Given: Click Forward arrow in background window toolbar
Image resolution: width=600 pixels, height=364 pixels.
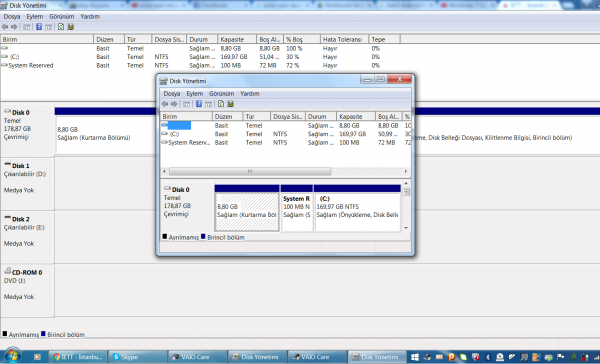Looking at the screenshot, I should click(14, 27).
